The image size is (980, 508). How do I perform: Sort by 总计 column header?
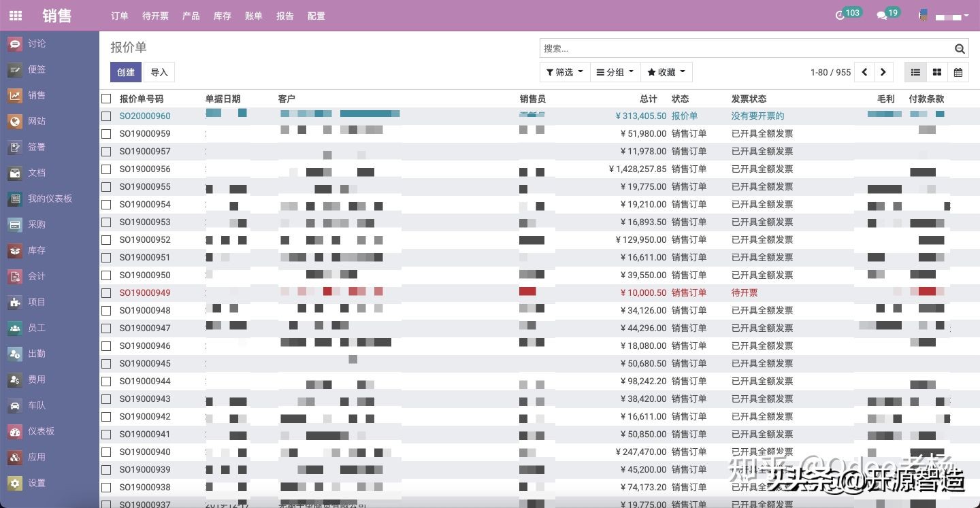(649, 99)
